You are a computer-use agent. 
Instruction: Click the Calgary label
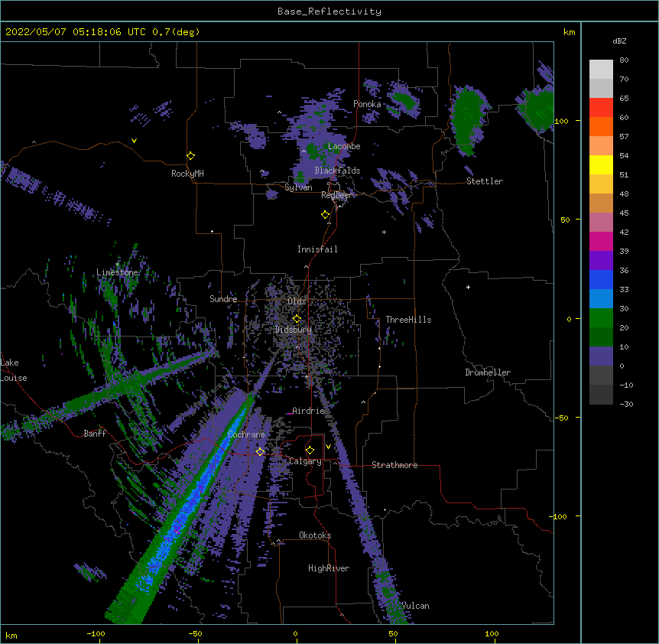pyautogui.click(x=305, y=461)
